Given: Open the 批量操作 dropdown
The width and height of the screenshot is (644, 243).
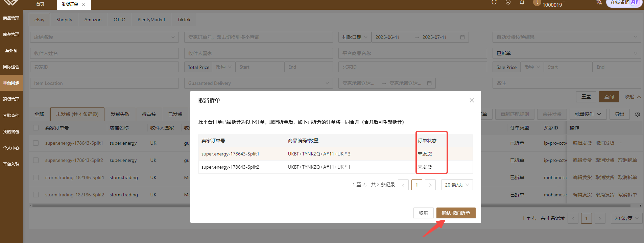Looking at the screenshot, I should (588, 114).
